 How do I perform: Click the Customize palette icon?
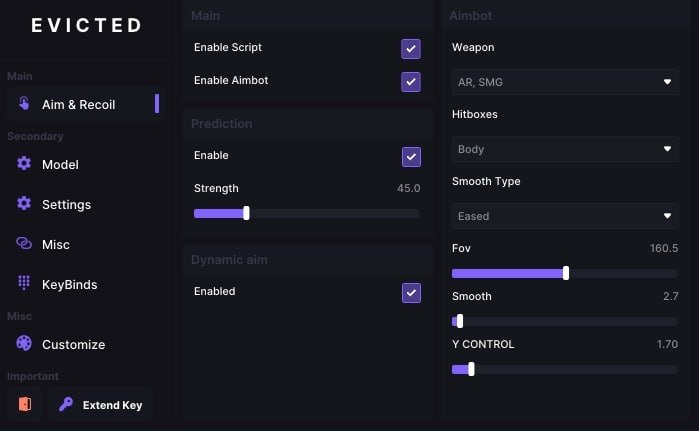coord(24,343)
